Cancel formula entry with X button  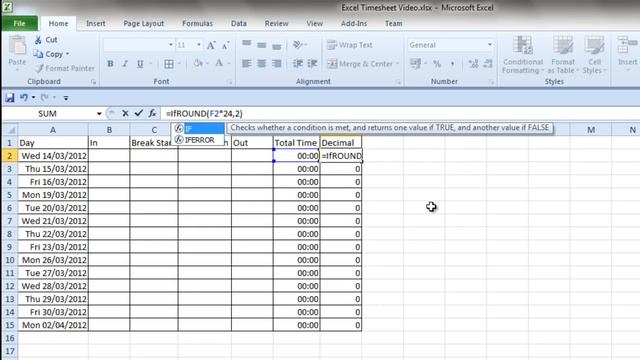(125, 113)
